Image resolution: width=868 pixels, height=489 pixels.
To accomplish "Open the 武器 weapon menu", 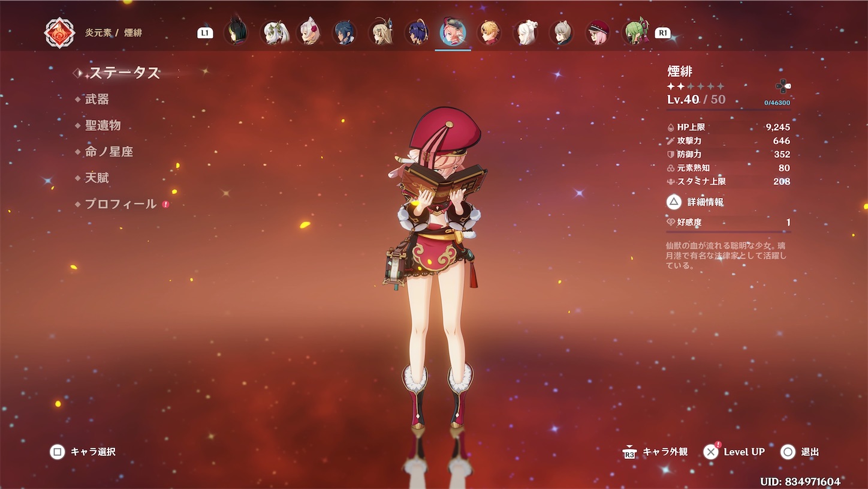I will pos(97,99).
